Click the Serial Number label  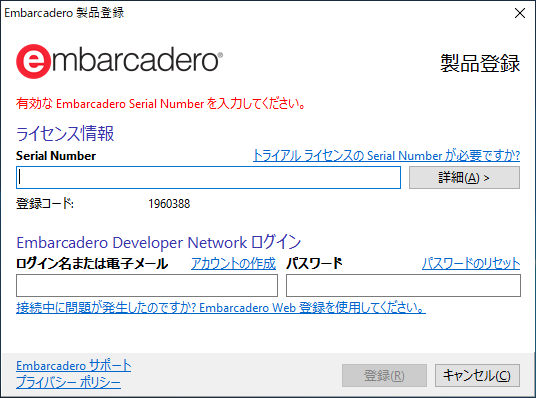click(x=56, y=156)
